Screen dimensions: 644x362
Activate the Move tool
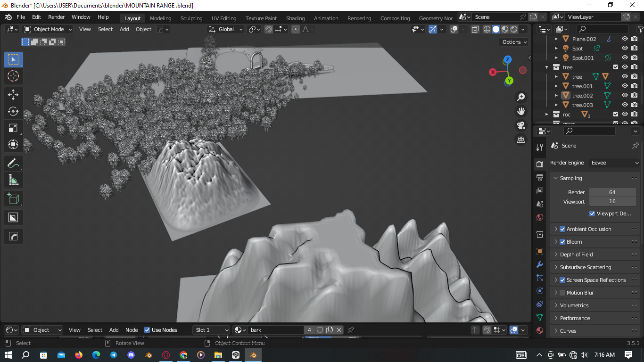[13, 95]
